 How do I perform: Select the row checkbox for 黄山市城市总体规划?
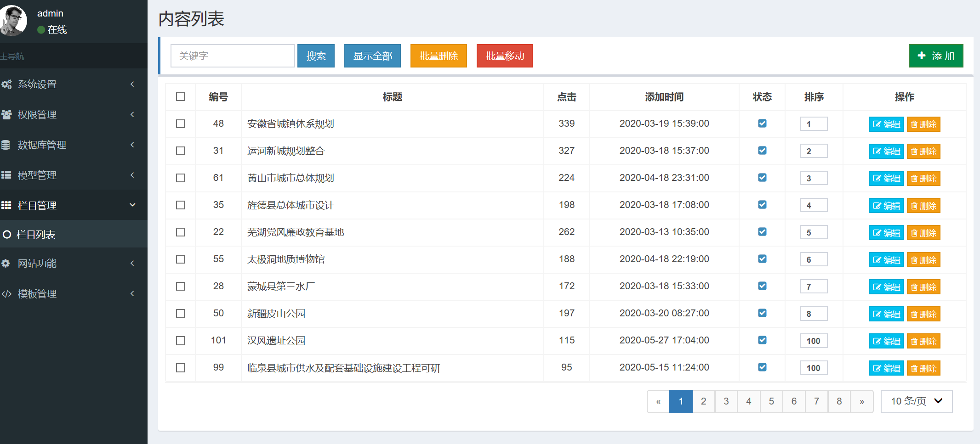181,178
